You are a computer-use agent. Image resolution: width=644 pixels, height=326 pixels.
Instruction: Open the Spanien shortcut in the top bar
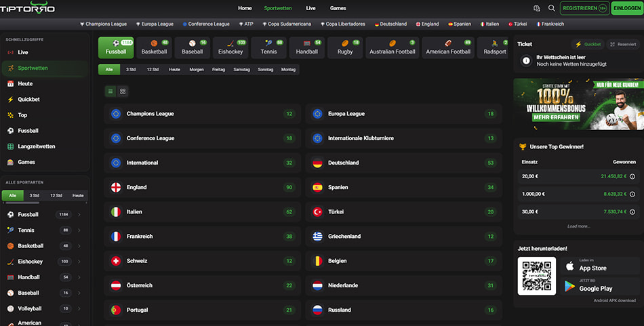point(460,24)
